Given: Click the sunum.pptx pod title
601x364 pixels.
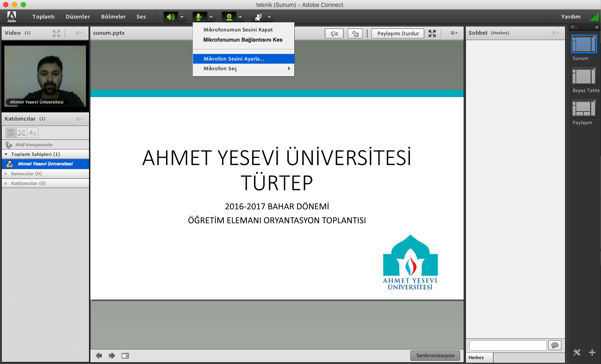Looking at the screenshot, I should click(109, 33).
